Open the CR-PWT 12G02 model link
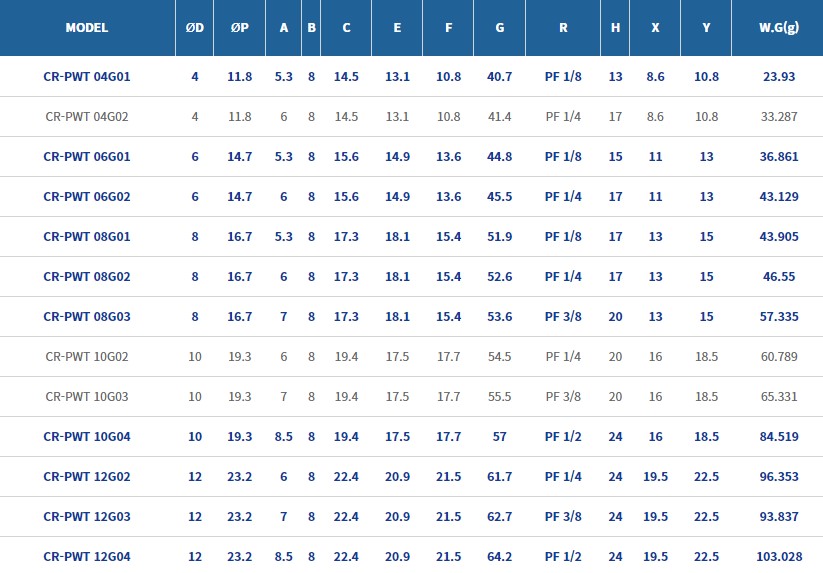 87,477
